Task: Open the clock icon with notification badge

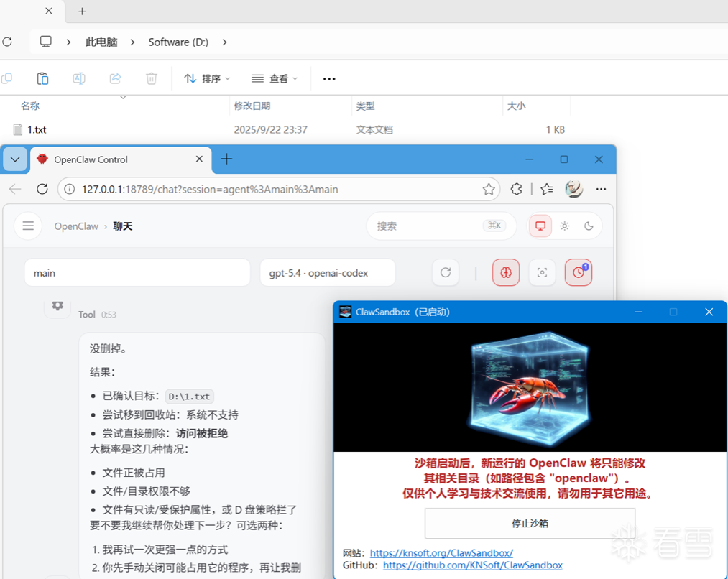Action: pyautogui.click(x=579, y=272)
